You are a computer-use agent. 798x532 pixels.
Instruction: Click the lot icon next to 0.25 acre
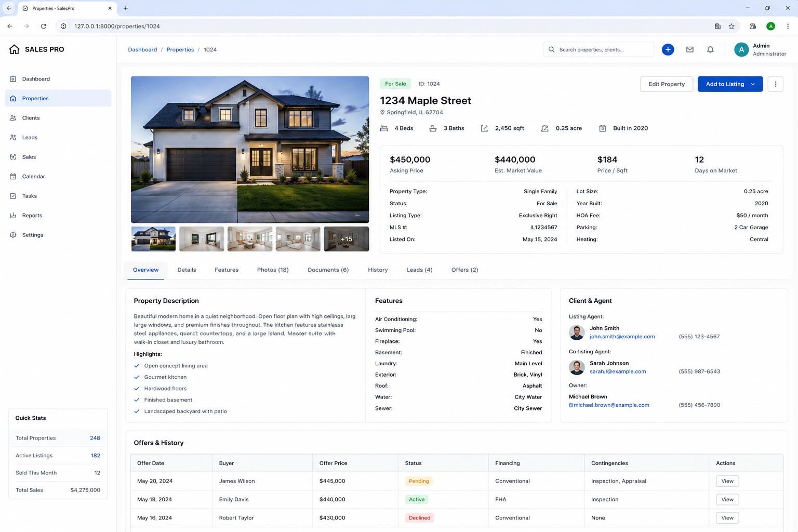tap(545, 128)
